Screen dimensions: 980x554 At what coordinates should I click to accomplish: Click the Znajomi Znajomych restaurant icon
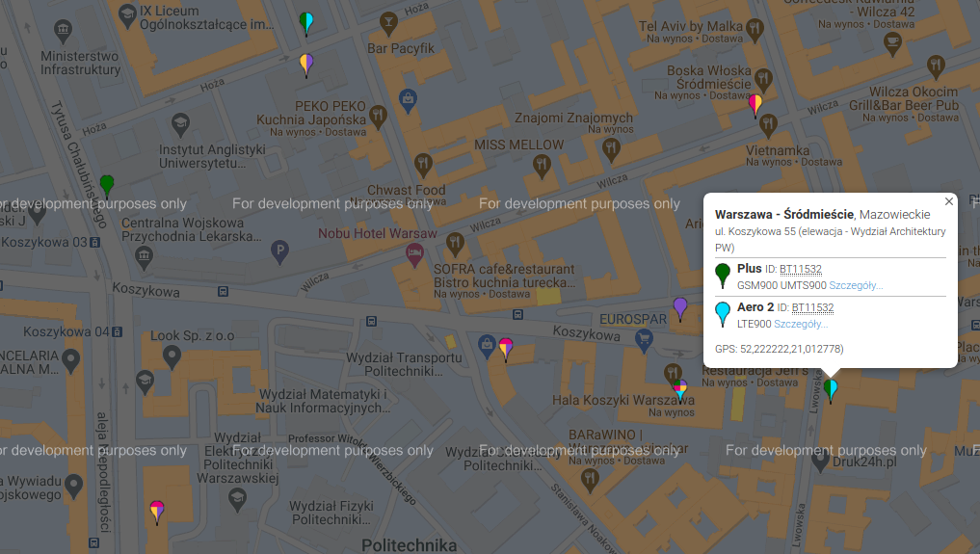(x=611, y=150)
